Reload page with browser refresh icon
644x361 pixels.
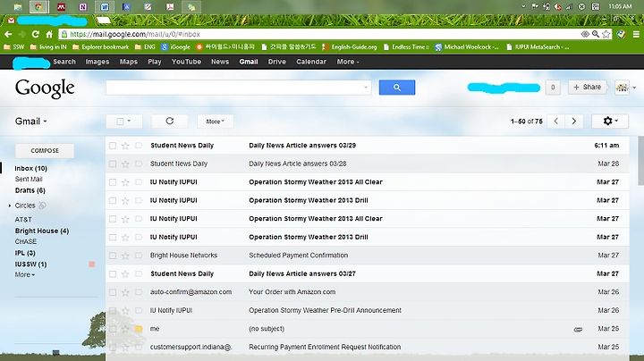coord(36,34)
